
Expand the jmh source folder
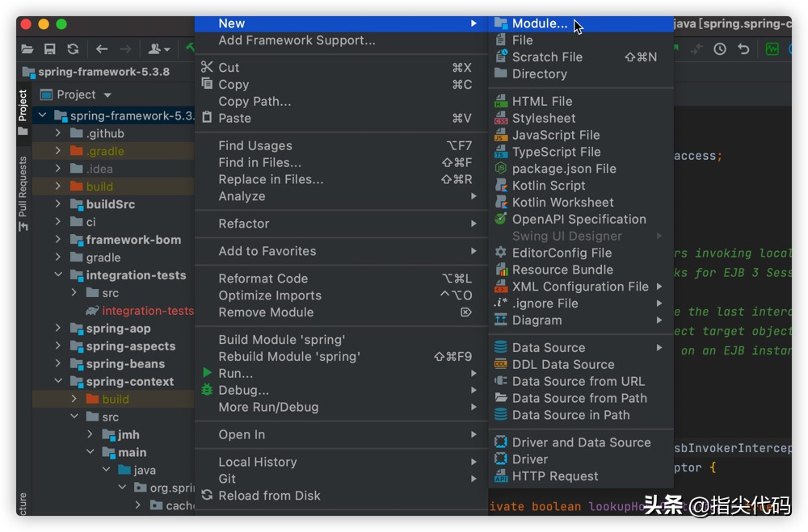click(x=90, y=434)
